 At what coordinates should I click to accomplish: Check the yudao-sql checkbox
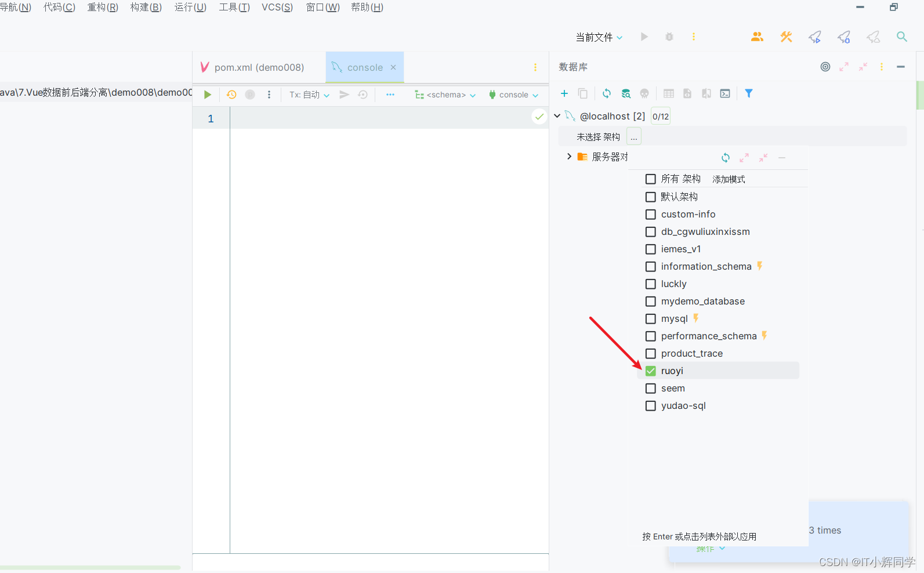(651, 406)
